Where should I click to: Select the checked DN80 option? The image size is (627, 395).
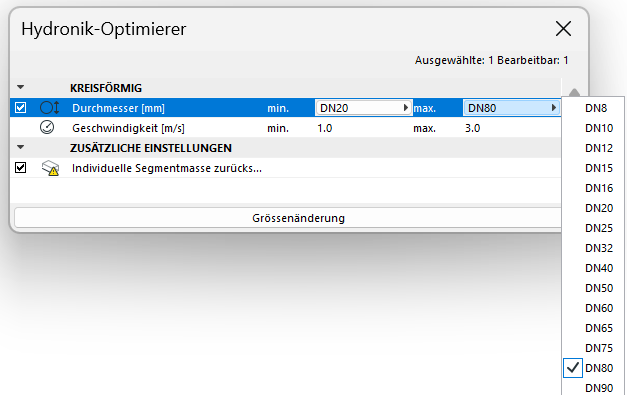[x=594, y=368]
